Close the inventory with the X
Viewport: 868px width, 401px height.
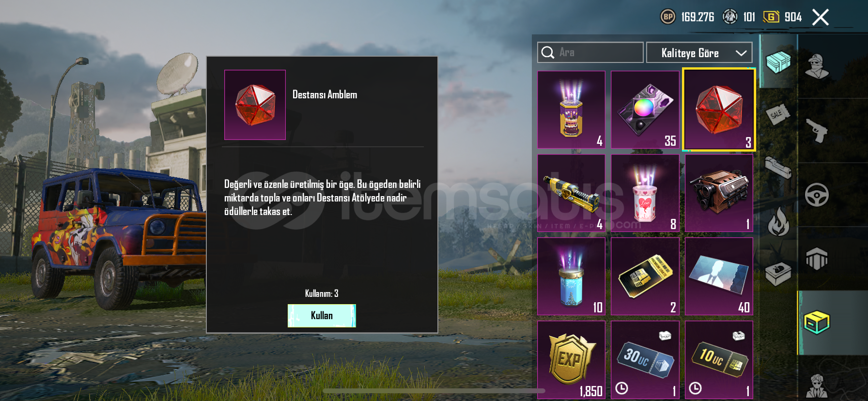tap(820, 17)
